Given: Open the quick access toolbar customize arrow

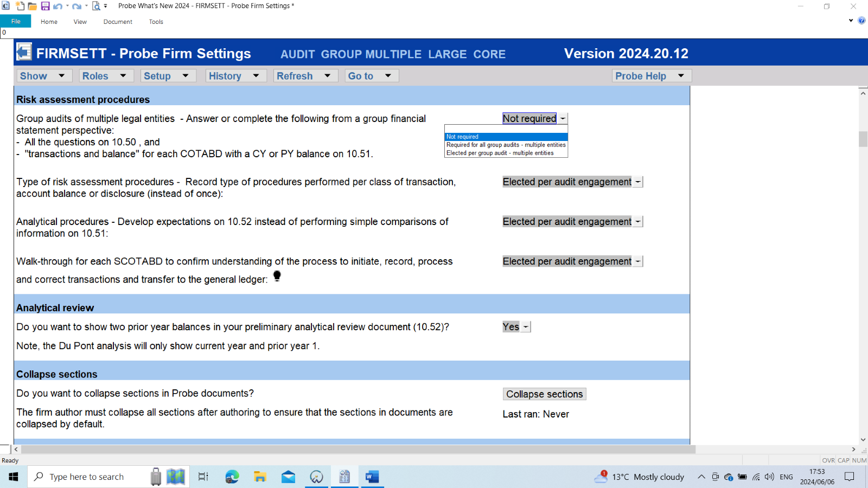Looking at the screenshot, I should pos(106,6).
